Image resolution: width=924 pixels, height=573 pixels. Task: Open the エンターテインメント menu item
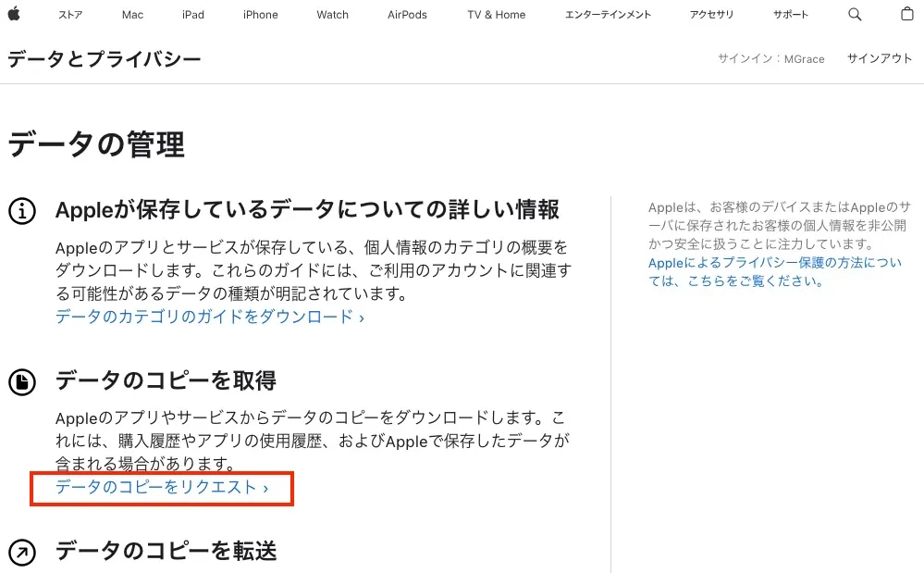point(608,15)
